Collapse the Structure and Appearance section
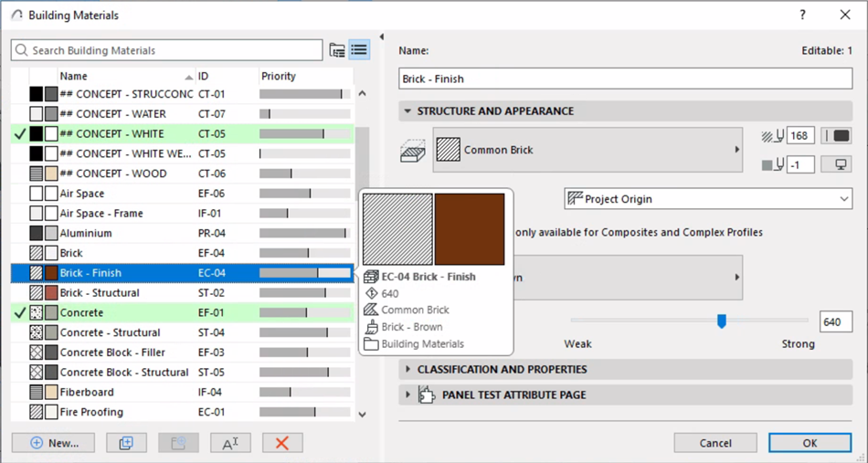 pos(408,111)
